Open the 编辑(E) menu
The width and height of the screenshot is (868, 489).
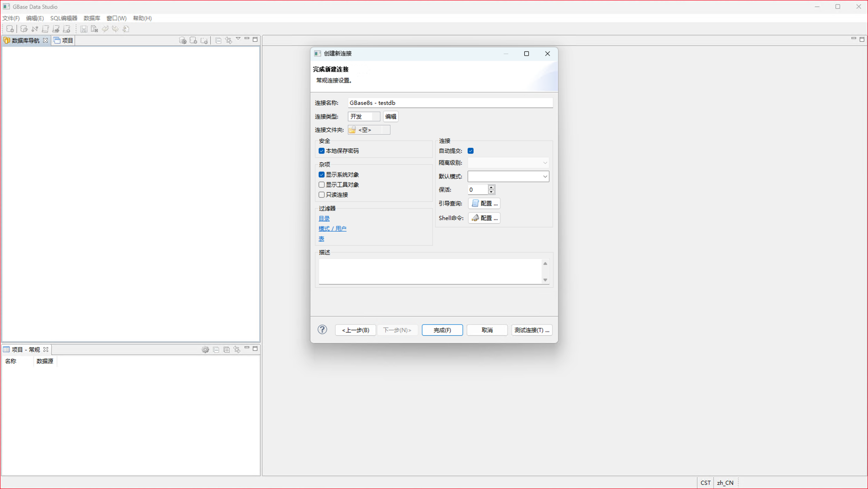35,18
